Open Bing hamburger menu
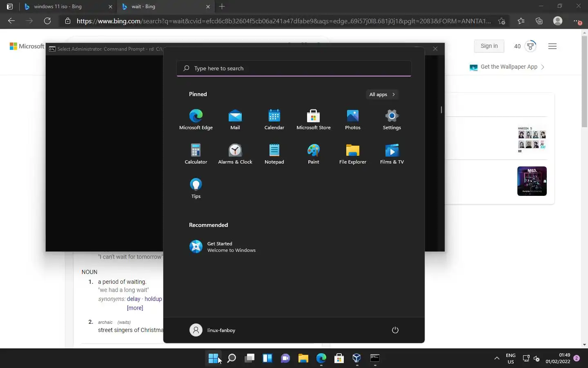 (552, 46)
